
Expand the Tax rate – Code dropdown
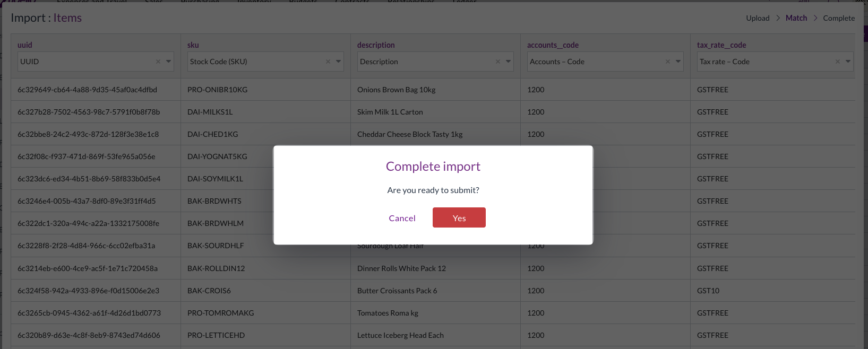[848, 62]
